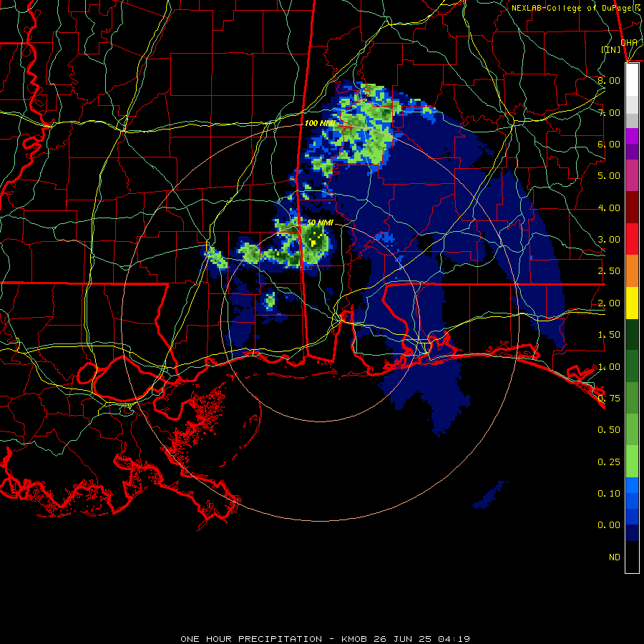This screenshot has width=644, height=644.
Task: Click the 0.10 legend value
Action: pyautogui.click(x=609, y=493)
